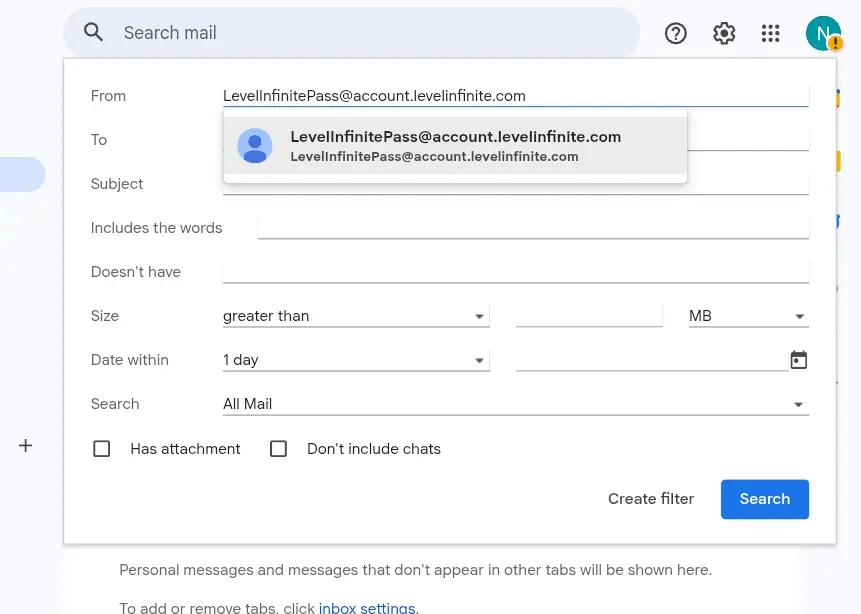861x614 pixels.
Task: Focus the From address field
Action: [516, 96]
